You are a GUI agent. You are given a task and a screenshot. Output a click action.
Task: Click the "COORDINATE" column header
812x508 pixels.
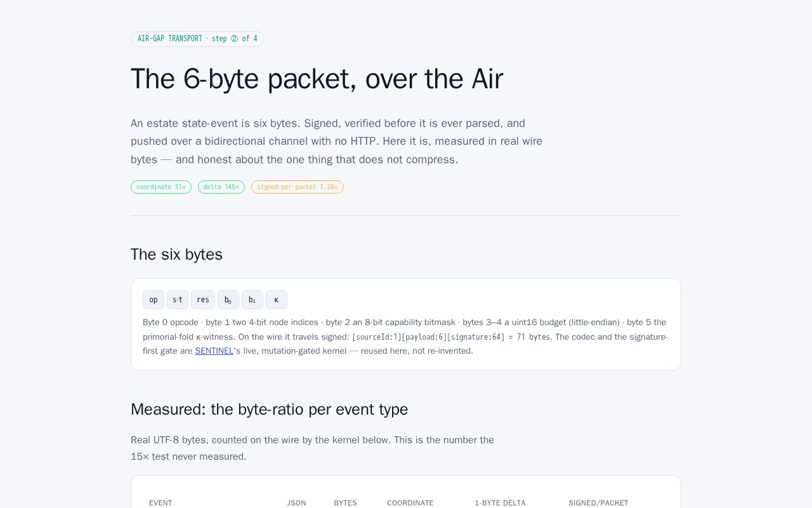tap(410, 503)
